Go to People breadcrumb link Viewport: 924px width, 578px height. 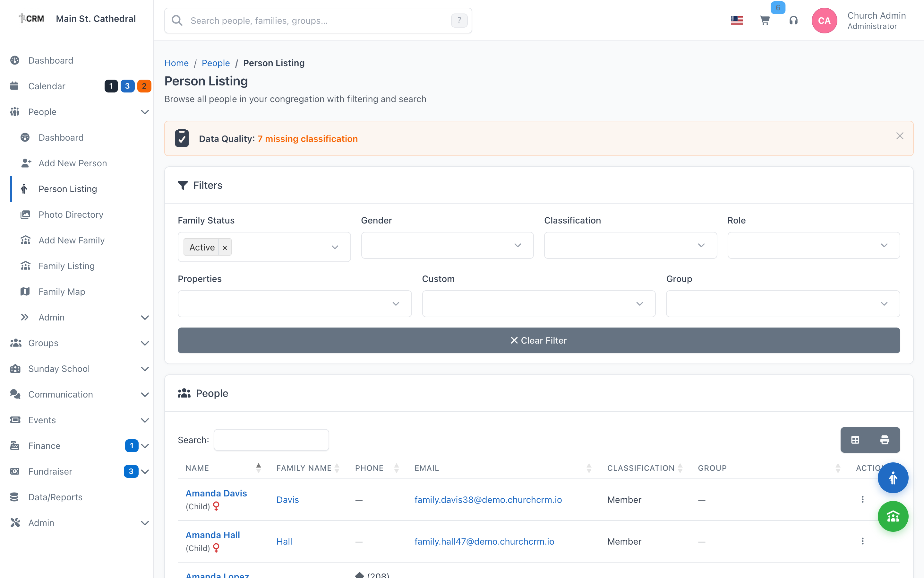[216, 63]
